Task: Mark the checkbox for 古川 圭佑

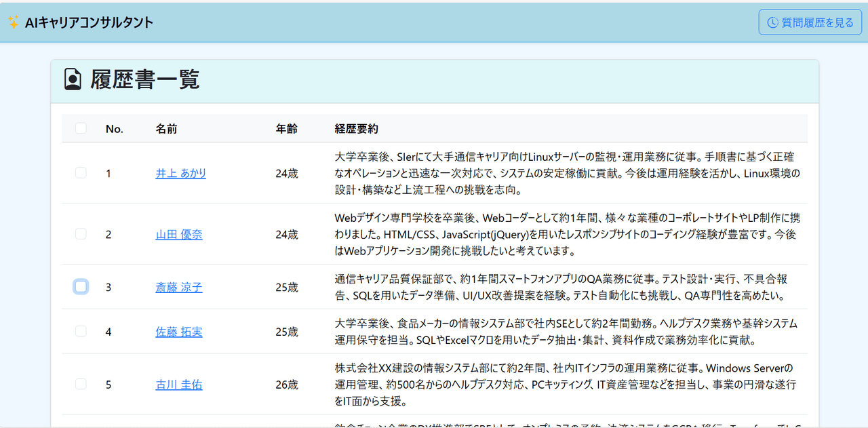Action: click(x=81, y=385)
